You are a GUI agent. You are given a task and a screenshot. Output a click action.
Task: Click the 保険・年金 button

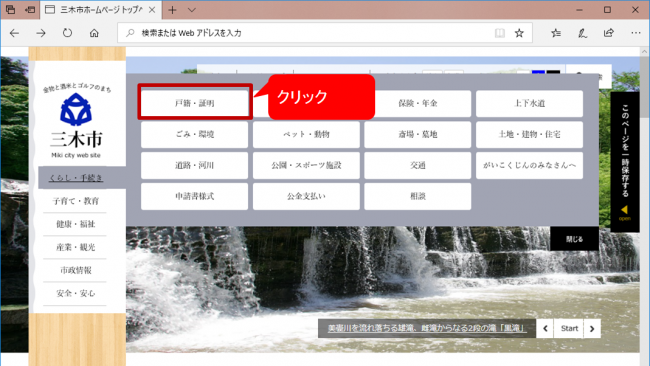point(417,103)
